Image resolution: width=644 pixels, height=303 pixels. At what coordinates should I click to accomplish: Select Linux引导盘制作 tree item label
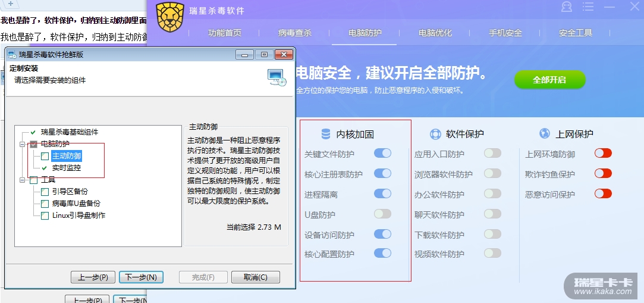point(79,215)
